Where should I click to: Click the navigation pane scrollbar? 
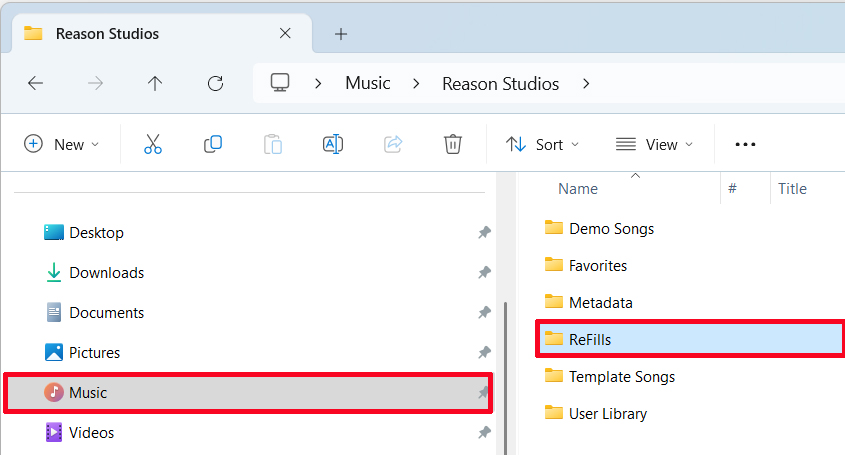tap(505, 377)
